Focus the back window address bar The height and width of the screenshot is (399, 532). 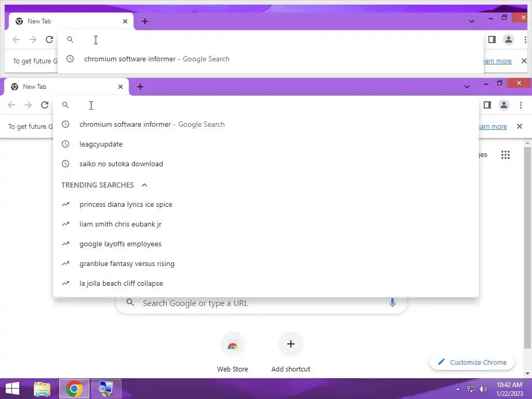click(270, 39)
